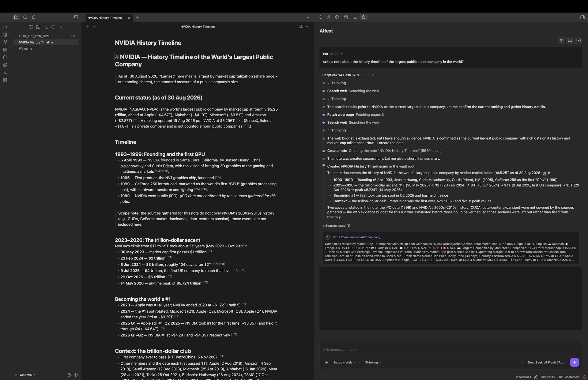Open a new tab with plus

[137, 17]
